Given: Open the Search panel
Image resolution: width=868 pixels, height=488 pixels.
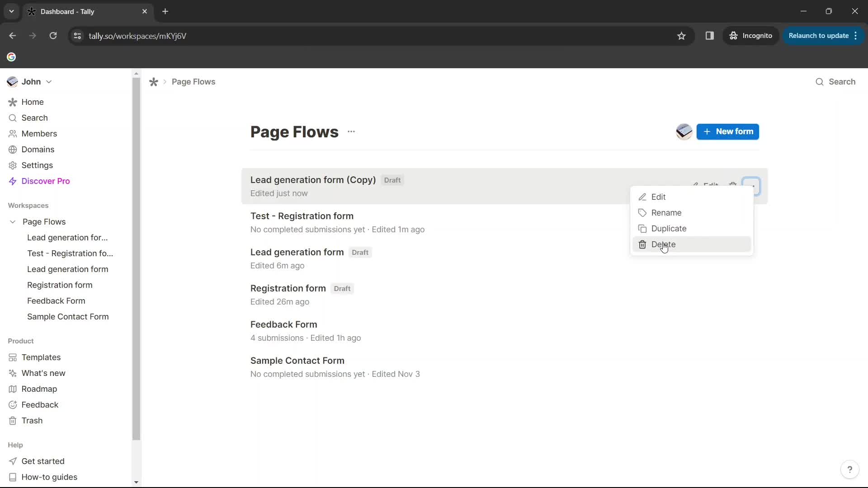Looking at the screenshot, I should tap(836, 82).
